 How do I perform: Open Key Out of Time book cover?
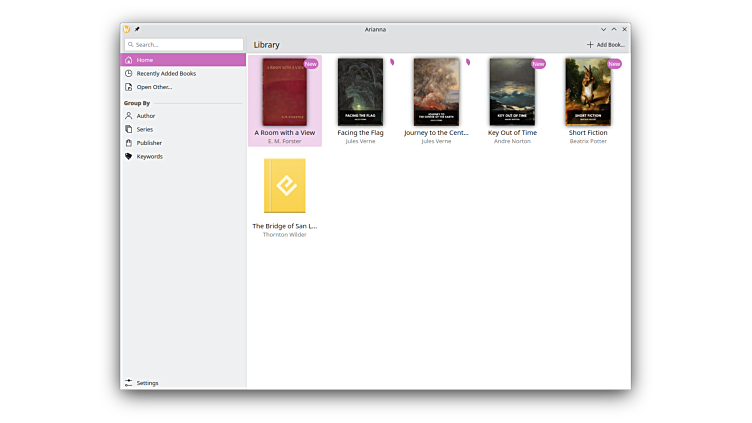(512, 92)
